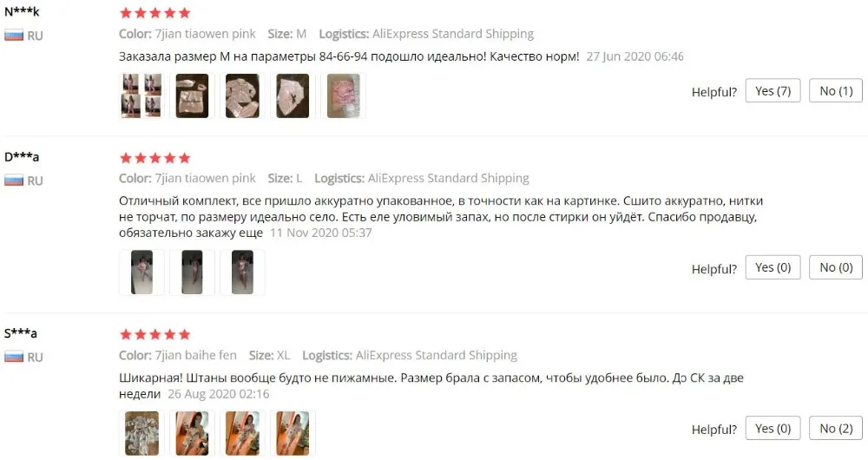Click No (1) on N***k's review

tap(836, 91)
